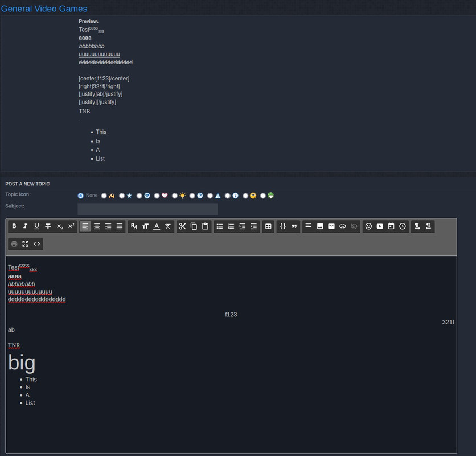Viewport: 476px width, 456px height.
Task: Insert the current date
Action: pyautogui.click(x=391, y=226)
